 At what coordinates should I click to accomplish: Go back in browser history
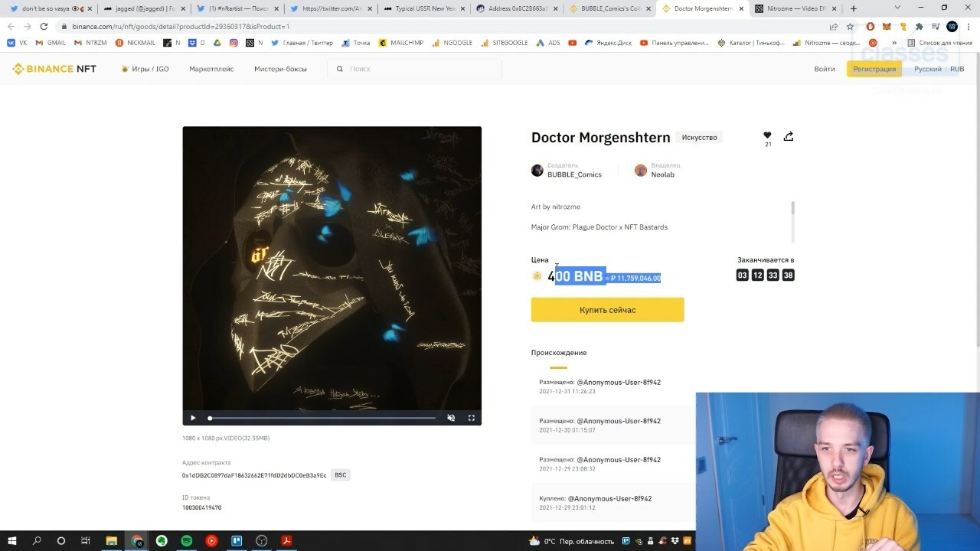[11, 26]
